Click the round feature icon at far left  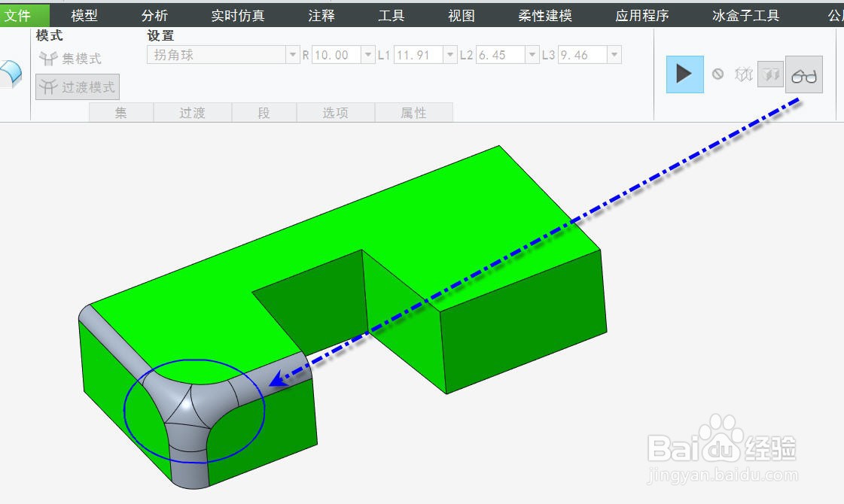click(11, 74)
